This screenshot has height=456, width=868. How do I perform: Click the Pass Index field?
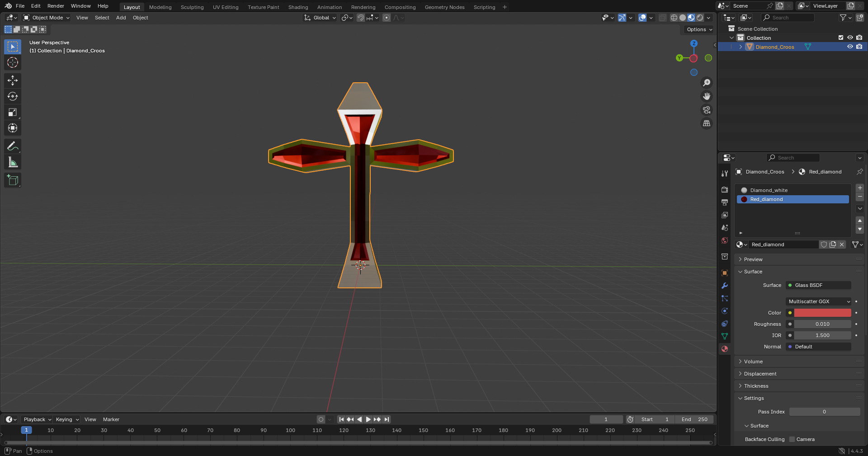825,412
